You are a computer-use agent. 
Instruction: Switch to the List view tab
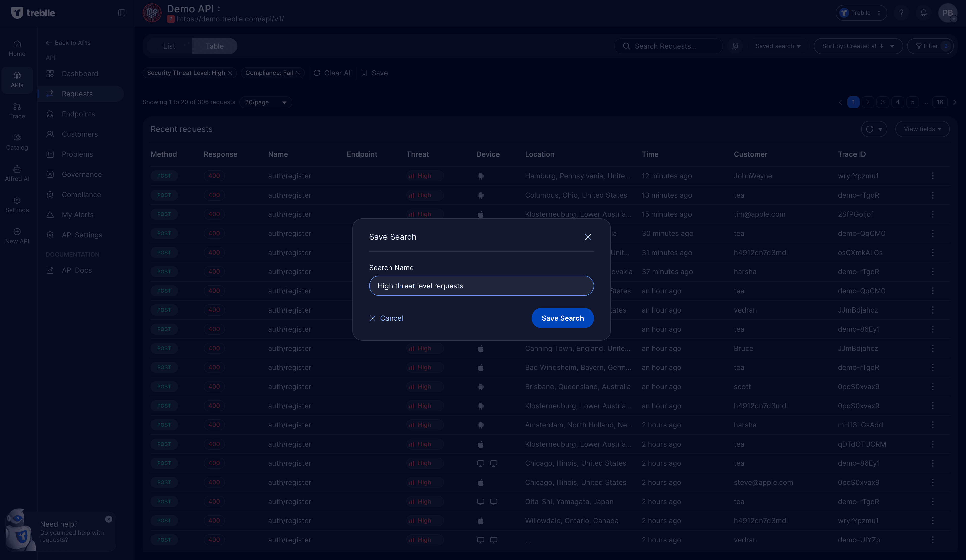click(x=169, y=46)
